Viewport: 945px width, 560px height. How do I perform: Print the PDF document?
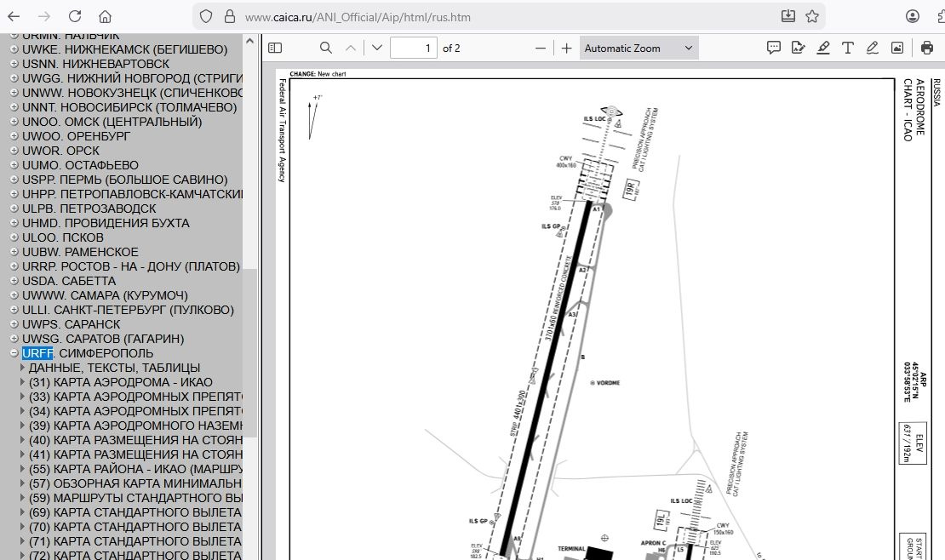click(927, 49)
